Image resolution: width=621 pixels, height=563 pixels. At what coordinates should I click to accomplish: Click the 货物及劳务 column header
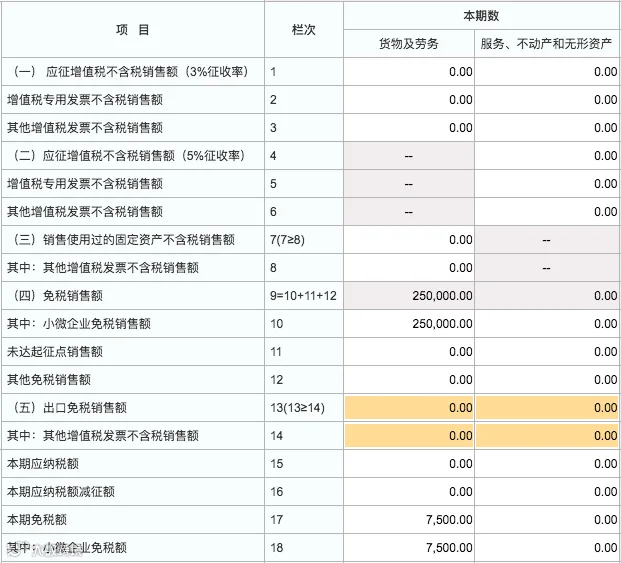pyautogui.click(x=409, y=44)
